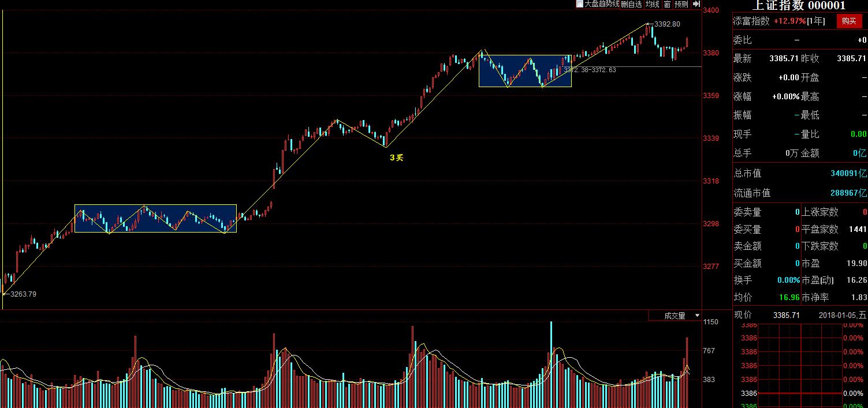Click the 涨幅 value +0.00%
Image resolution: width=868 pixels, height=408 pixels.
785,96
